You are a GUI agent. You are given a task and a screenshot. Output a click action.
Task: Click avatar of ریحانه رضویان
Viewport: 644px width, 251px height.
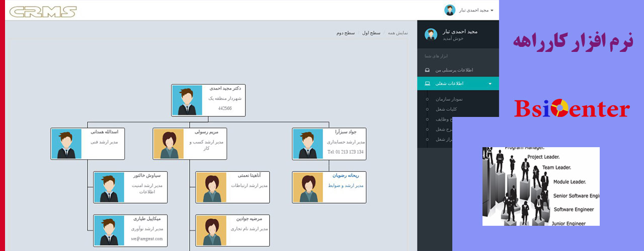coord(308,187)
